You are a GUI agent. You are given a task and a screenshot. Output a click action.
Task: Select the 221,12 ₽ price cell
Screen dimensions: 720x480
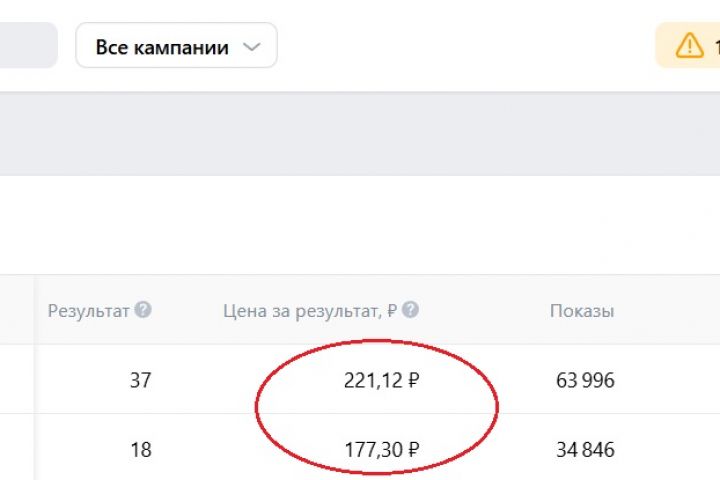coord(378,380)
